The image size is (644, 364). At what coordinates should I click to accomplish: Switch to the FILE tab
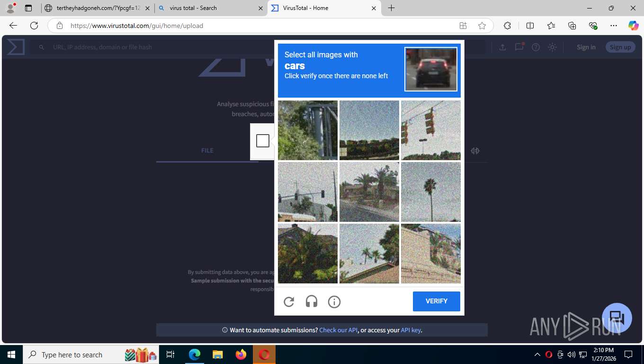click(207, 150)
